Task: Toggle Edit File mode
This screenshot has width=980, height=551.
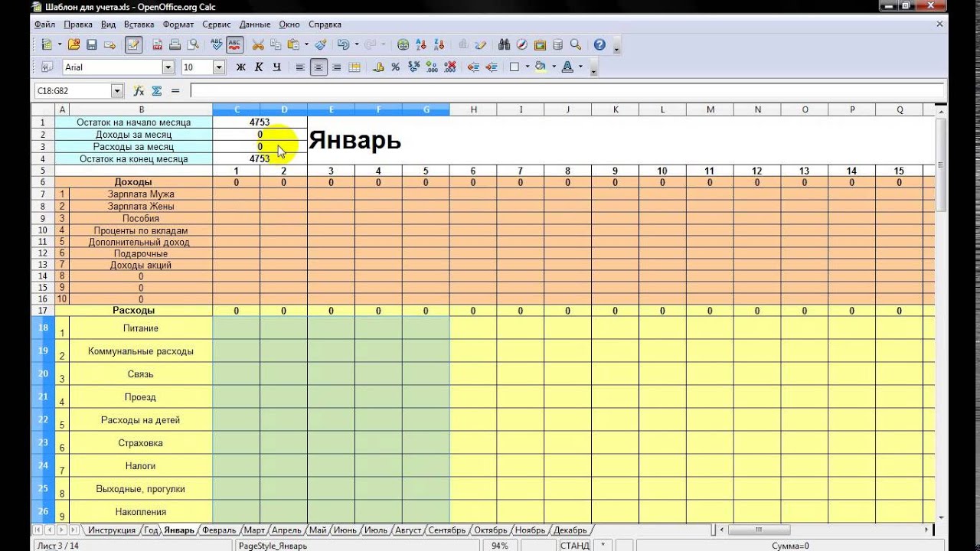Action: tap(134, 44)
